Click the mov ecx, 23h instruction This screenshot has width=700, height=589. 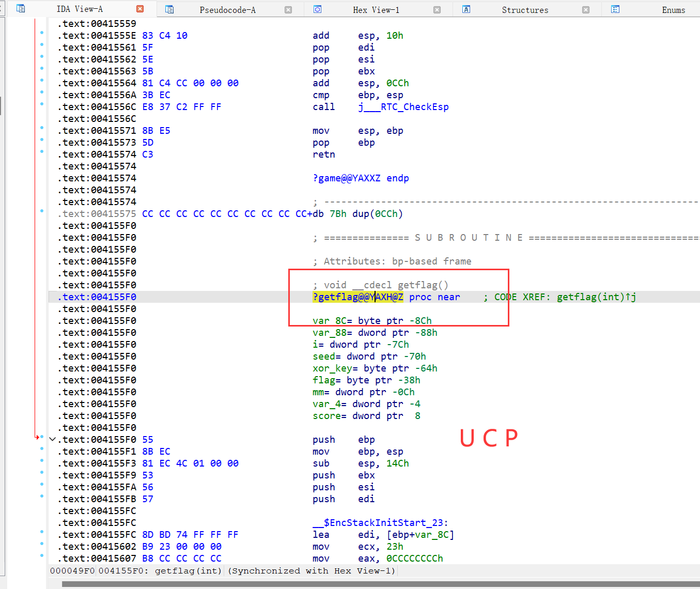click(x=358, y=547)
